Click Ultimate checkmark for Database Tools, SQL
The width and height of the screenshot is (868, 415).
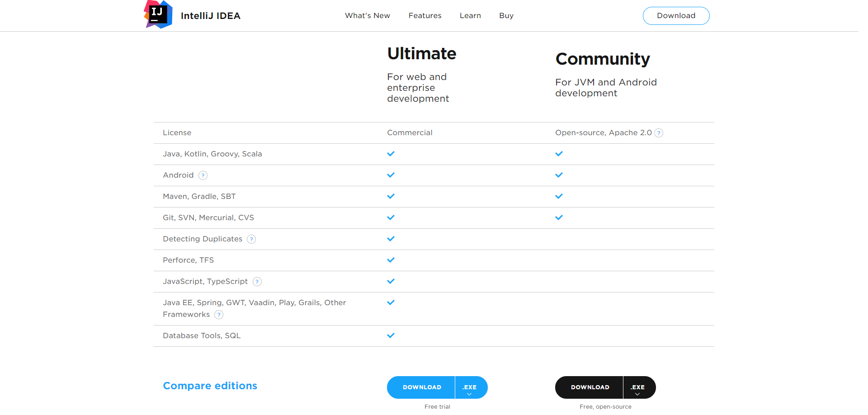(391, 335)
